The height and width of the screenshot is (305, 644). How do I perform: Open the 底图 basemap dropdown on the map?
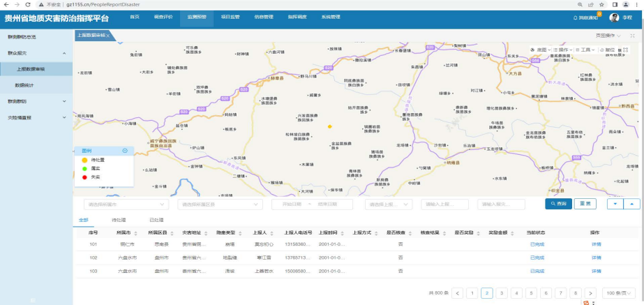point(539,50)
